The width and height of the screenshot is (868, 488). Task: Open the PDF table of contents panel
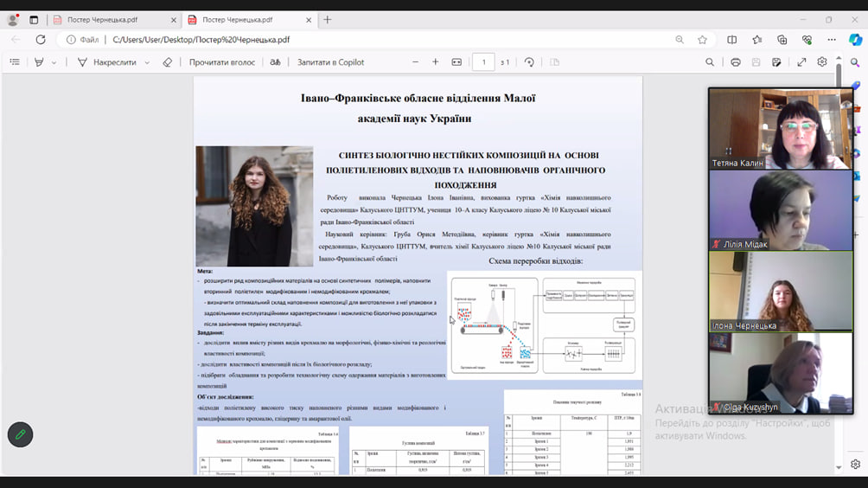pos(15,62)
